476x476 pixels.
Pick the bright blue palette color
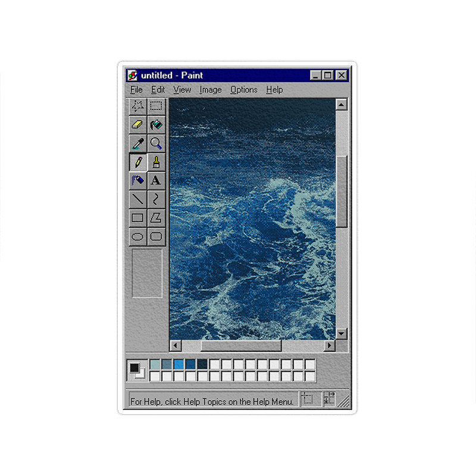point(178,364)
